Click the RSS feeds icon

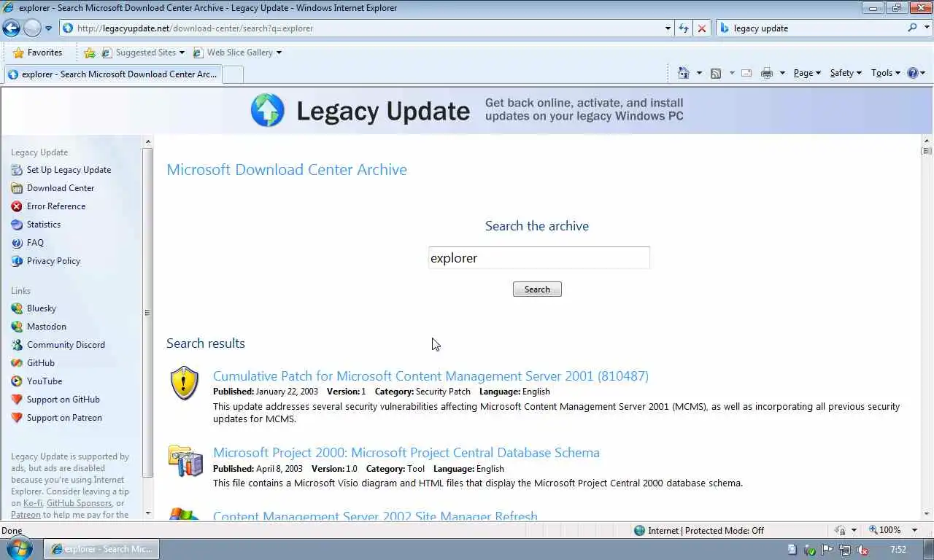pyautogui.click(x=716, y=73)
